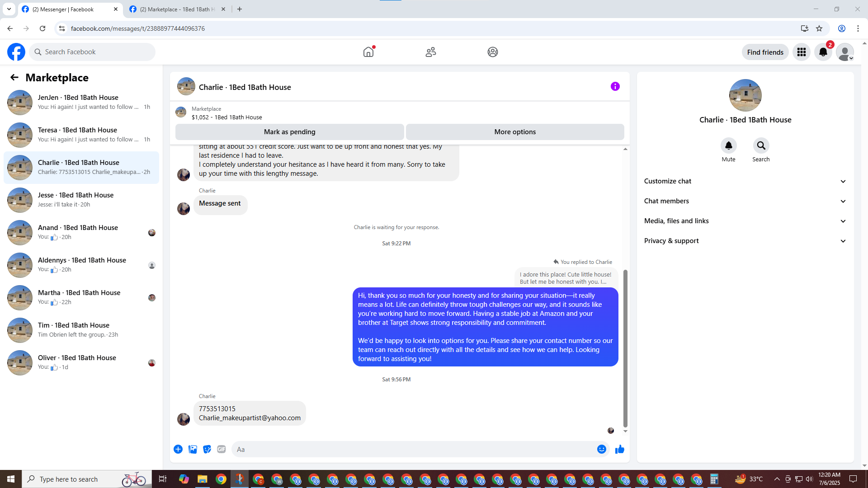This screenshot has width=868, height=488.
Task: Expand Privacy & support section
Action: point(745,241)
